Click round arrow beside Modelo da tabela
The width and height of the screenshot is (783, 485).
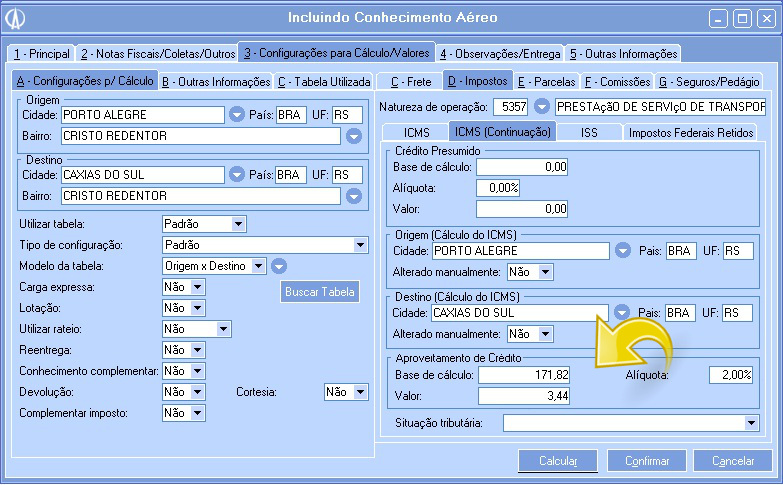(279, 266)
